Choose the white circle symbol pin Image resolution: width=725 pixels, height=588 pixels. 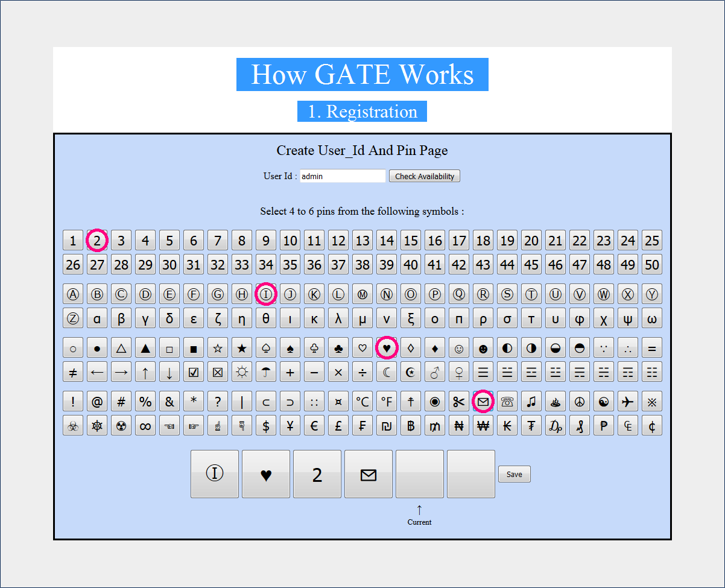click(x=73, y=348)
